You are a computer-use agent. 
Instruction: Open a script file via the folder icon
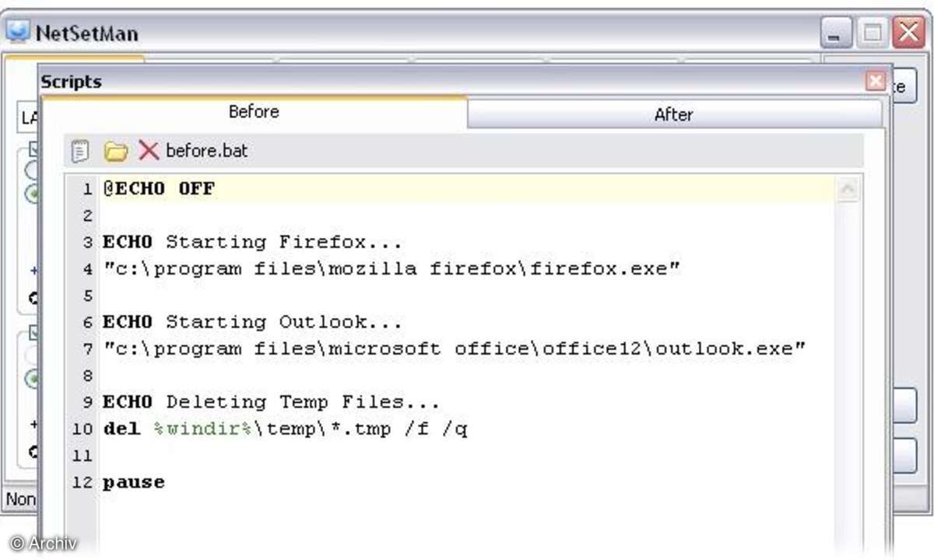115,151
